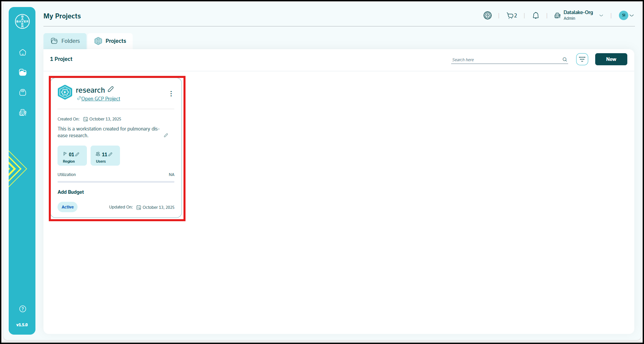
Task: Open the shopping cart with 2 items
Action: [x=511, y=16]
